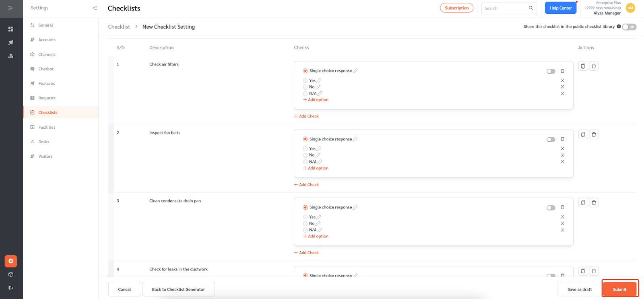This screenshot has width=644, height=299.
Task: Click Cancel at the bottom
Action: [124, 289]
